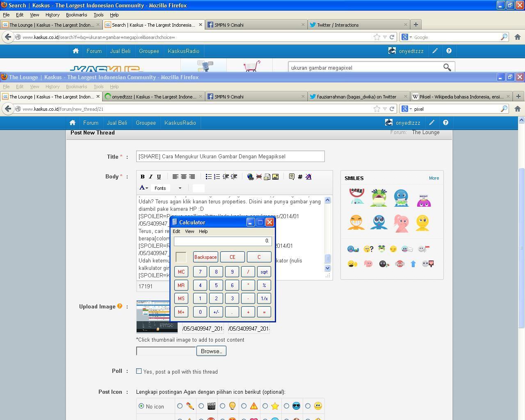Click the white color box in editor toolbar
Image resolution: width=525 pixels, height=420 pixels.
[199, 188]
